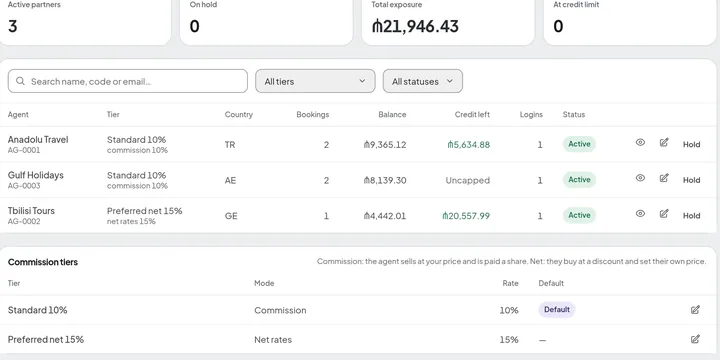Edit Tbilisi Tours with the pencil icon

point(664,214)
